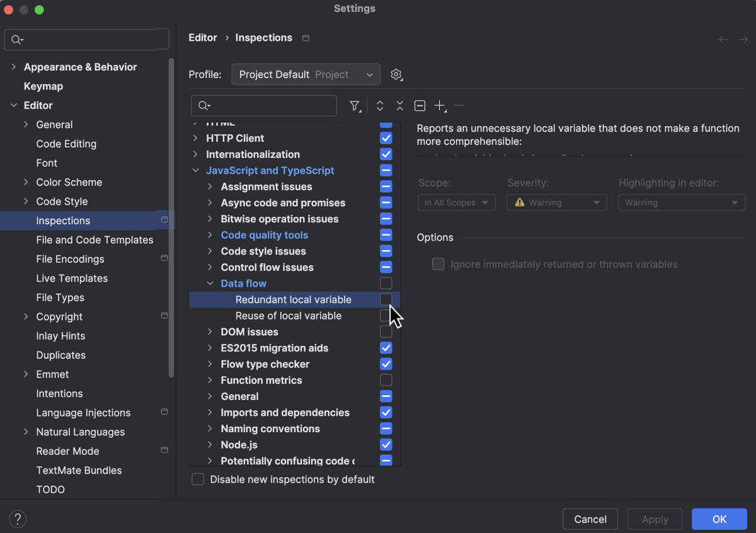Collapse the Data flow tree node
This screenshot has height=533, width=756.
coord(210,283)
